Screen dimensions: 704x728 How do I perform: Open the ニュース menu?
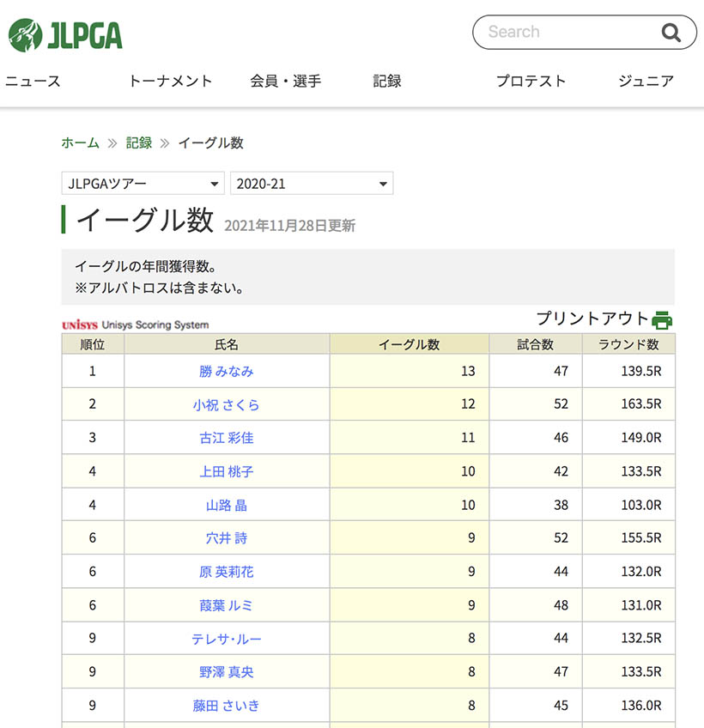[x=33, y=82]
